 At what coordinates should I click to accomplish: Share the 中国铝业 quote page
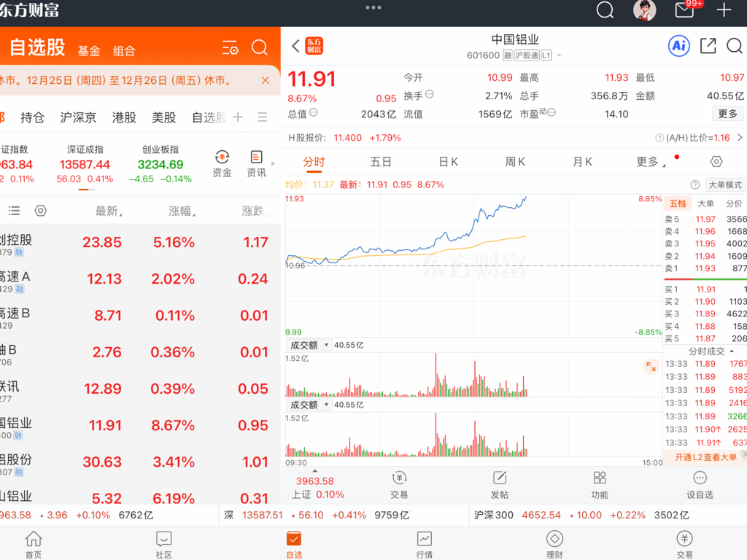coord(708,46)
